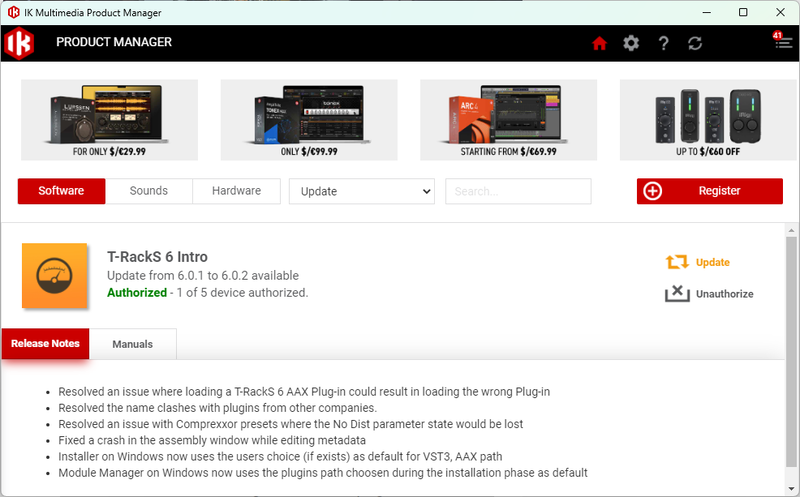Click the T-RackS 6 Intro title
This screenshot has height=497, width=800.
click(x=157, y=257)
